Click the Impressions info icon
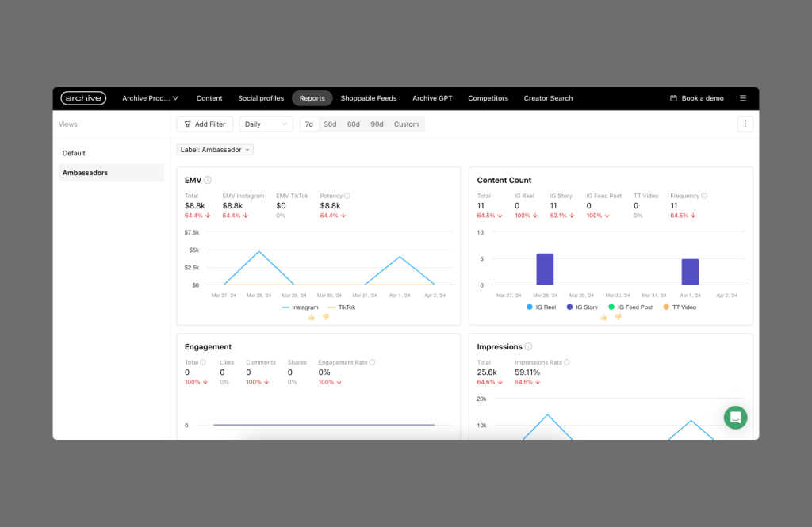Image resolution: width=812 pixels, height=527 pixels. (x=529, y=347)
